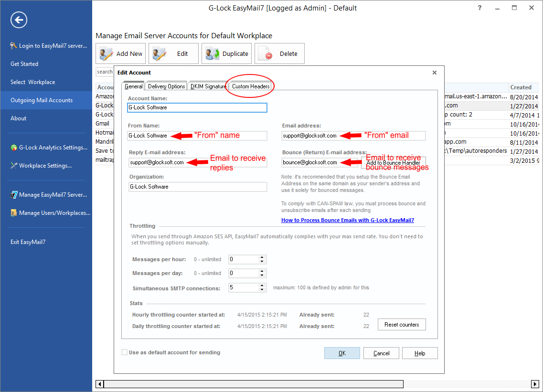
Task: Open help via the question mark icon
Action: [x=479, y=8]
